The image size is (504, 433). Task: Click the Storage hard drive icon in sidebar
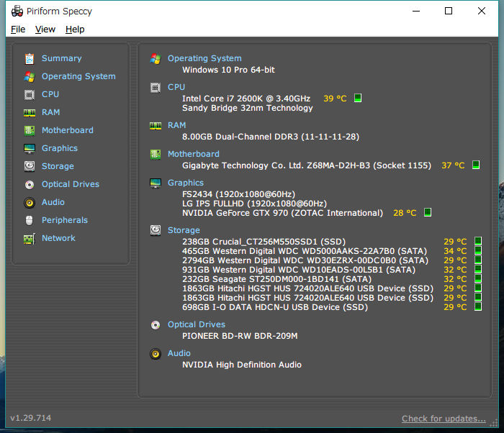[x=30, y=166]
